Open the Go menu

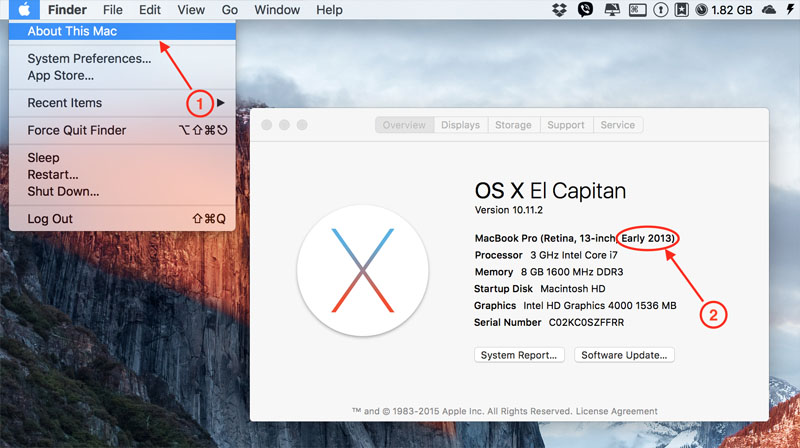click(230, 10)
